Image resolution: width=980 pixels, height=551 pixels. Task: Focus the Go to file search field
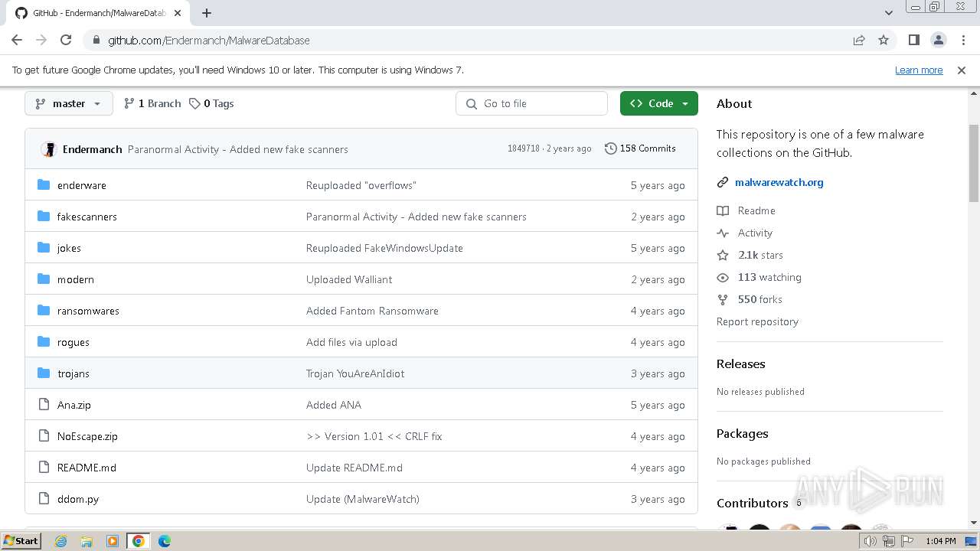(x=540, y=103)
